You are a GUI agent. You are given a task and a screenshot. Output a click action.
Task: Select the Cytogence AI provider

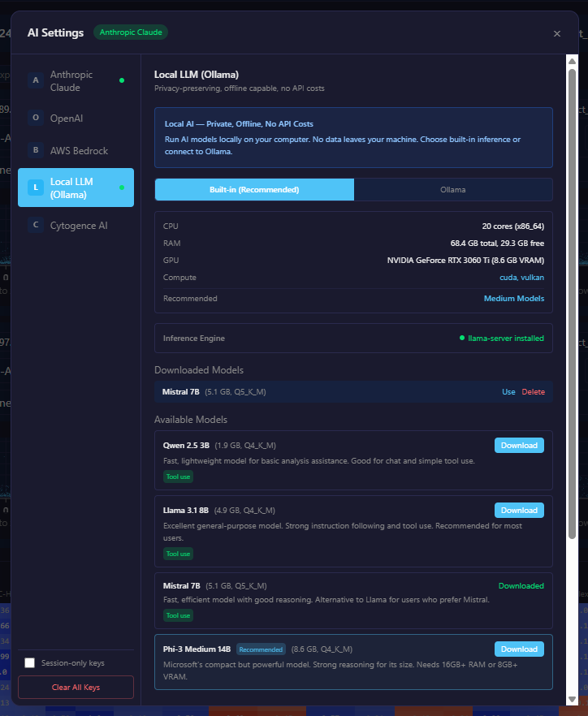click(x=76, y=225)
